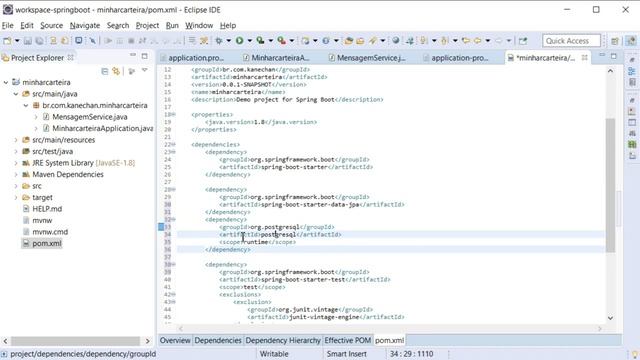
Task: Minimize the editor area
Action: click(602, 55)
